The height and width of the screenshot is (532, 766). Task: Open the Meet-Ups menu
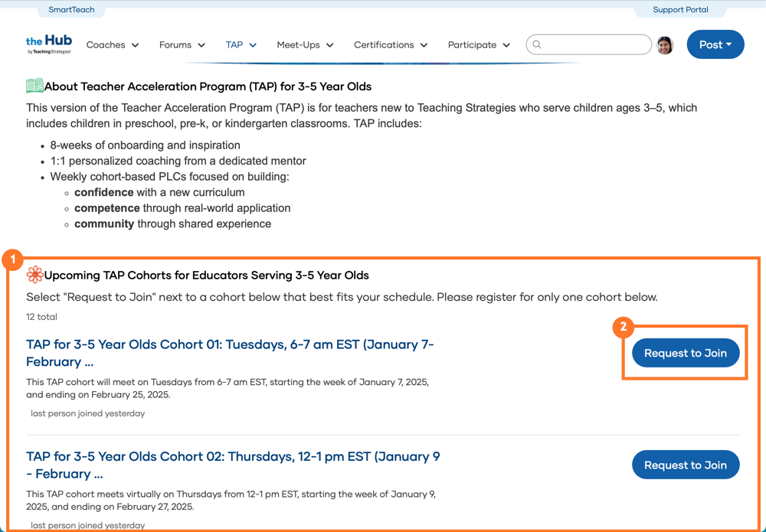point(305,45)
